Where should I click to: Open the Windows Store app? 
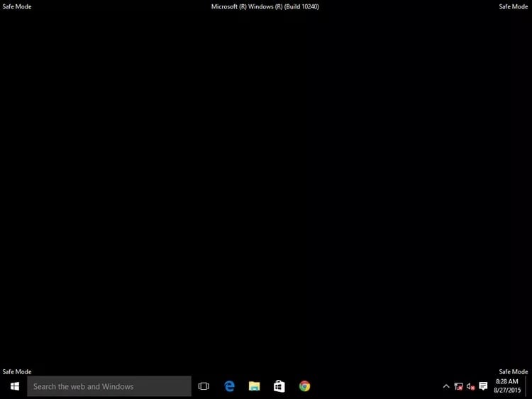279,386
